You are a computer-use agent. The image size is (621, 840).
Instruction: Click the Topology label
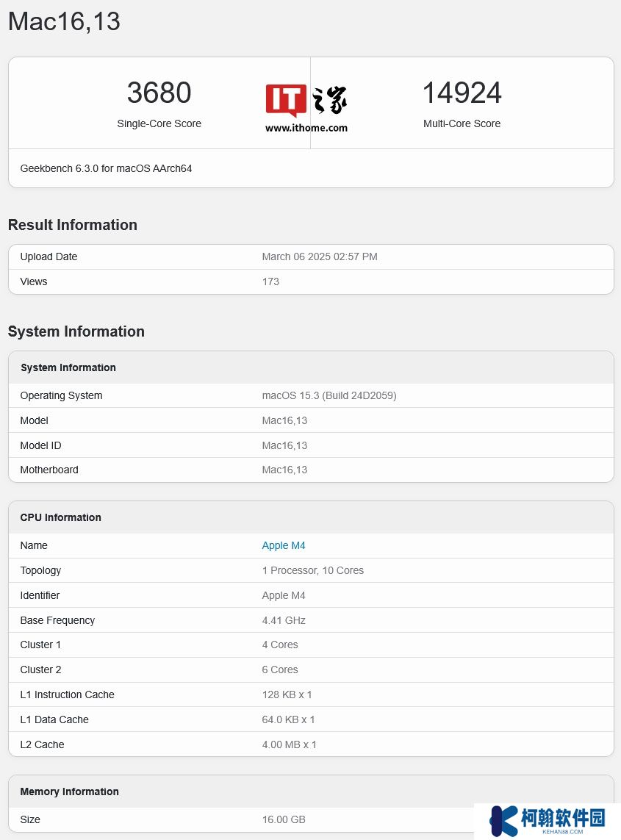tap(40, 570)
